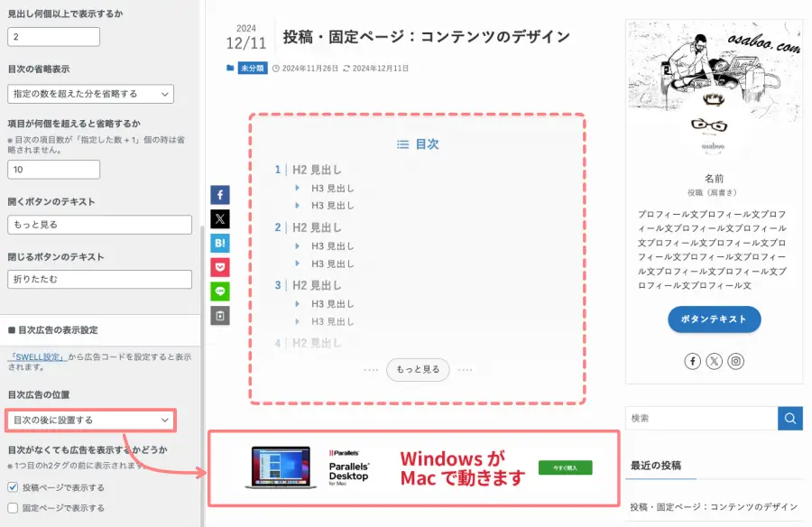
Task: Open the Instagram icon in the profile widget
Action: click(736, 361)
